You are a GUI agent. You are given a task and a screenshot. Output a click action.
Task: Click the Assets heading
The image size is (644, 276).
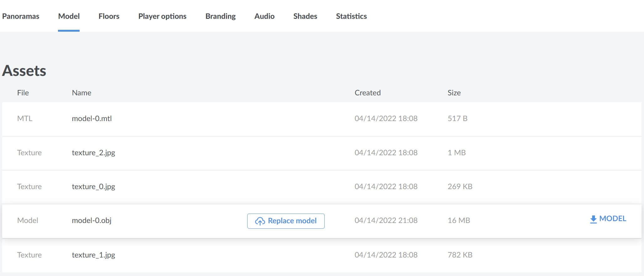click(24, 71)
